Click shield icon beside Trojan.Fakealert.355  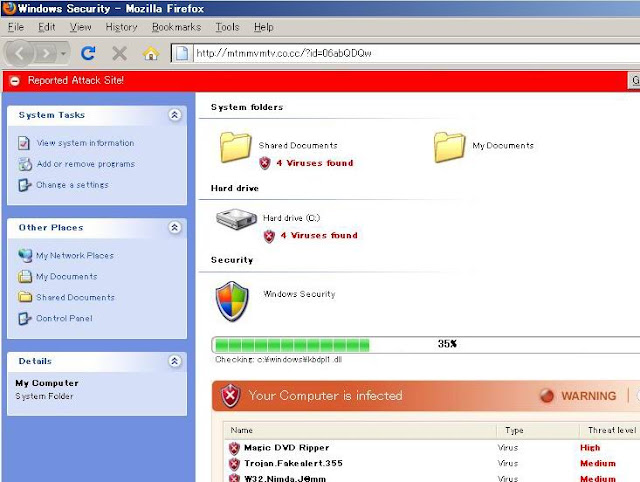coord(234,464)
